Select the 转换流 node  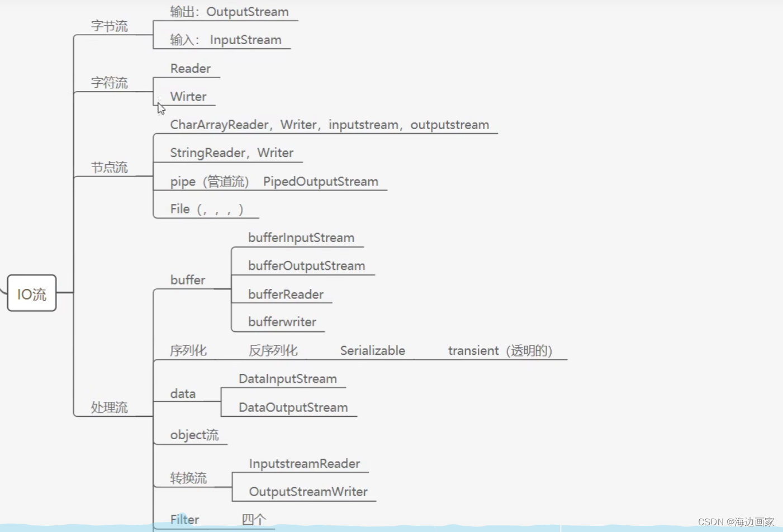[x=188, y=478]
